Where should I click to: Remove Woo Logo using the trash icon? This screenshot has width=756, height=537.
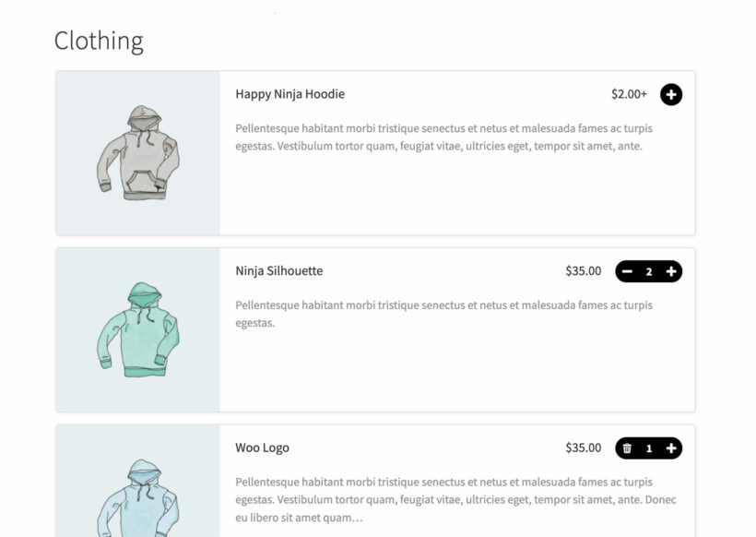tap(627, 447)
